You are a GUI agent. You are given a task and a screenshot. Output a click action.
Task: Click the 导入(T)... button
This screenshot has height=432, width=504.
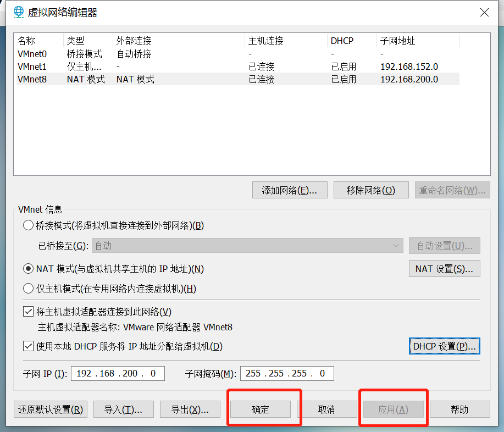pos(124,409)
